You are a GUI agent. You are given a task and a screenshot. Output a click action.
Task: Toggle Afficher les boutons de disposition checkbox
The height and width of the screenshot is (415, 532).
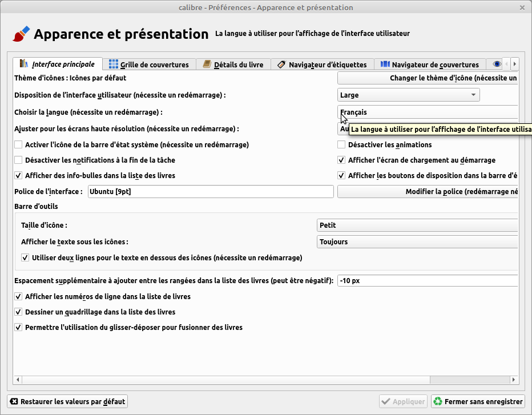click(x=341, y=175)
